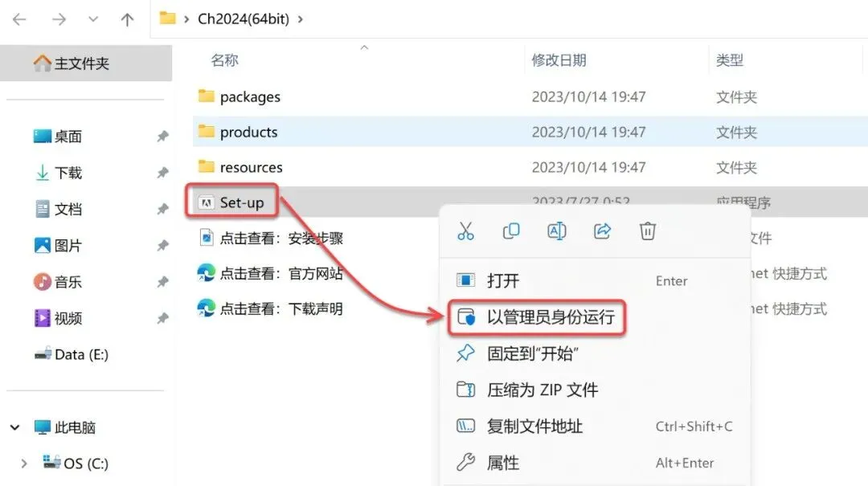This screenshot has width=868, height=486.
Task: Expand the OS (C:) drive node
Action: [x=24, y=464]
